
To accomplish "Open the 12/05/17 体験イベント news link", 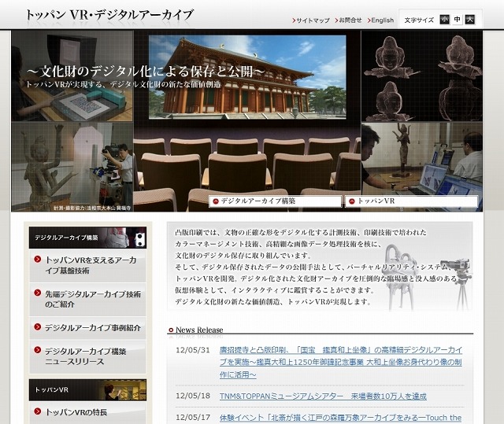I will tap(340, 418).
